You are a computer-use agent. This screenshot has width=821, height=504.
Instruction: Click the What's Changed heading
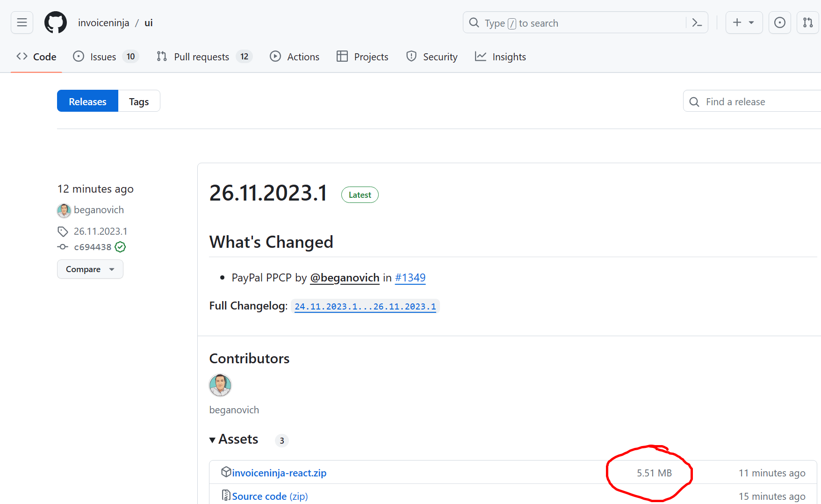(x=271, y=242)
